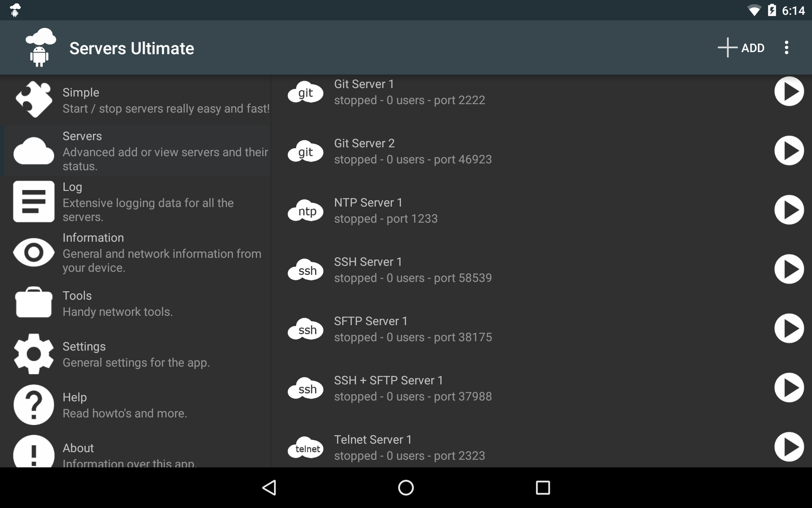The height and width of the screenshot is (508, 812).
Task: Click the Information eye icon
Action: pos(34,252)
